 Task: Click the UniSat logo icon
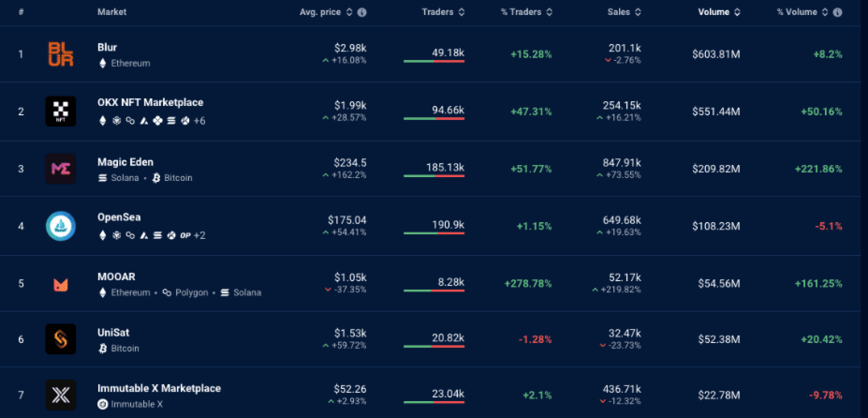61,339
